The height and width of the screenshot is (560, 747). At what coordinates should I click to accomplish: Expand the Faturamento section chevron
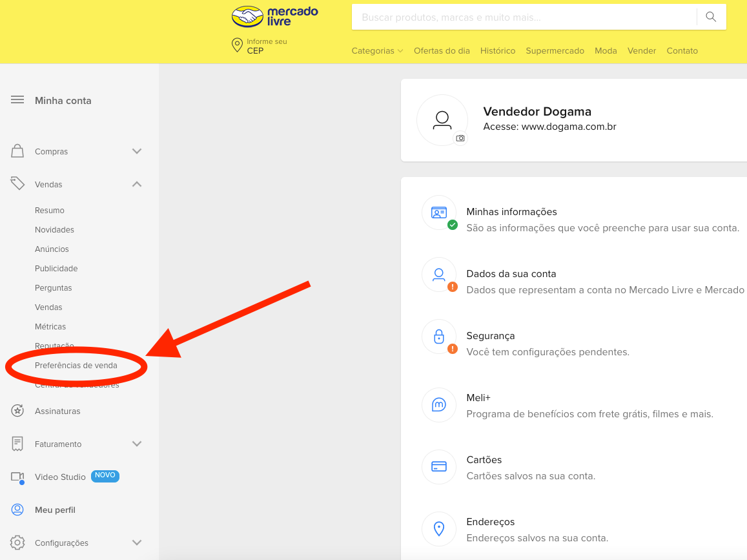tap(137, 444)
